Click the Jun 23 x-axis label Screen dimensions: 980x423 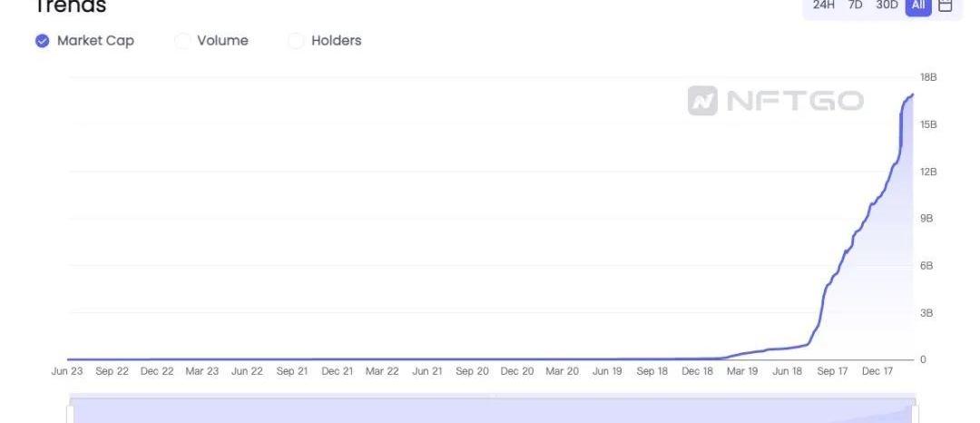point(67,372)
